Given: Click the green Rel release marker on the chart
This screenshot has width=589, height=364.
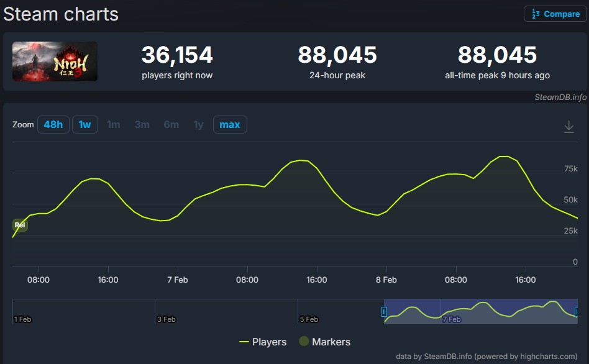Looking at the screenshot, I should point(19,225).
